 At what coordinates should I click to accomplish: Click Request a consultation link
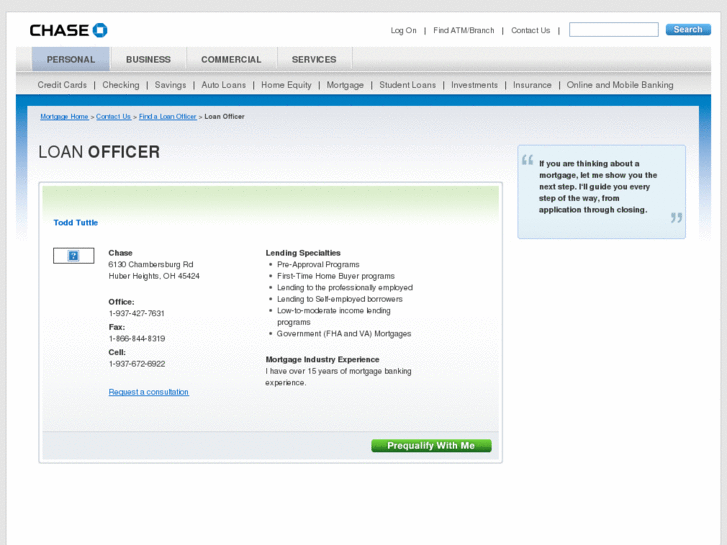click(x=149, y=392)
